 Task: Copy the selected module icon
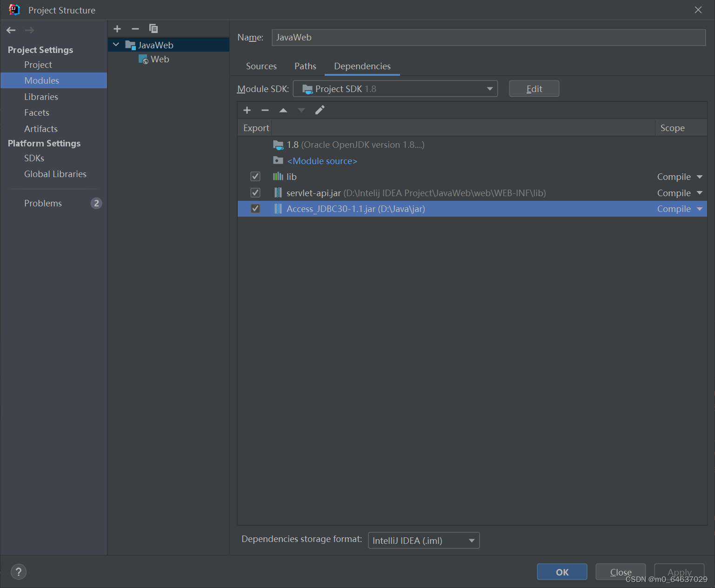[154, 29]
